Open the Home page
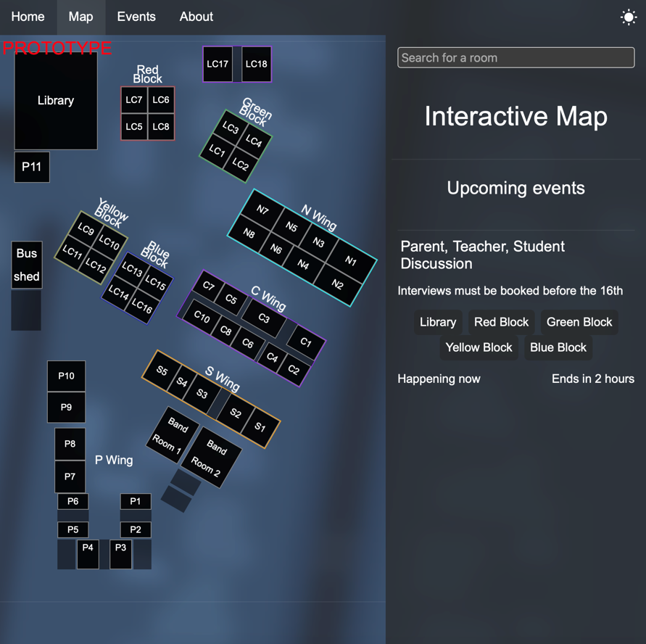The image size is (646, 644). point(28,17)
